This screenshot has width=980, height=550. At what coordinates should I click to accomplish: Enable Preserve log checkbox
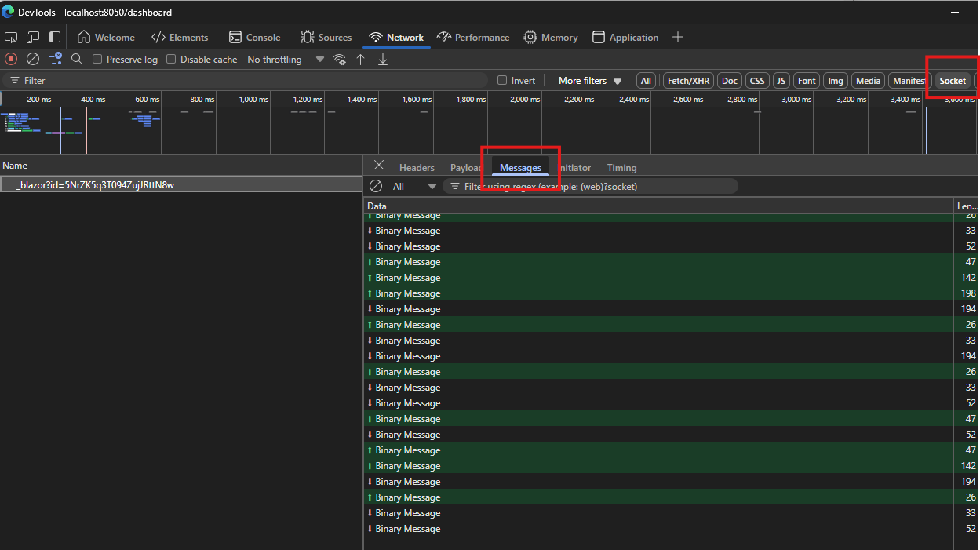click(98, 60)
